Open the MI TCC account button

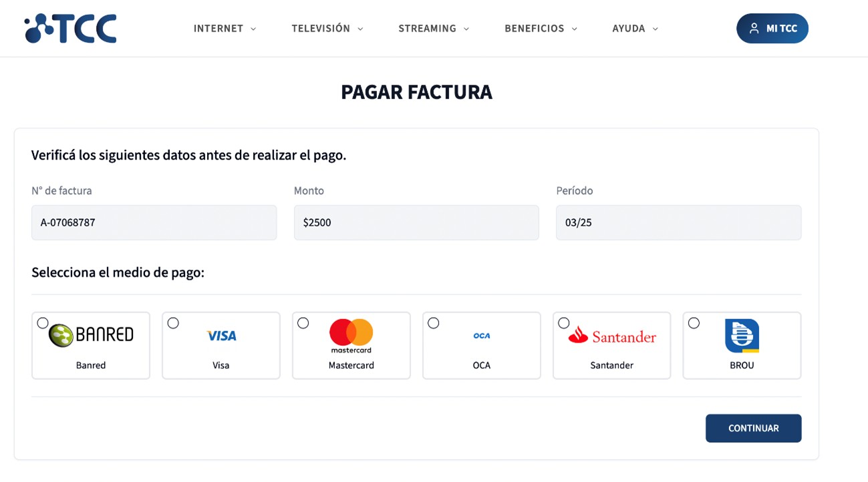click(772, 29)
